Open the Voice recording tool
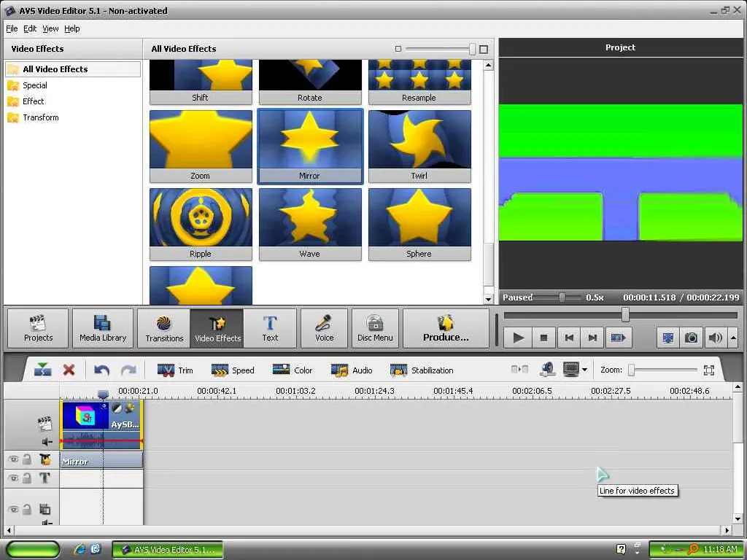 coord(324,328)
